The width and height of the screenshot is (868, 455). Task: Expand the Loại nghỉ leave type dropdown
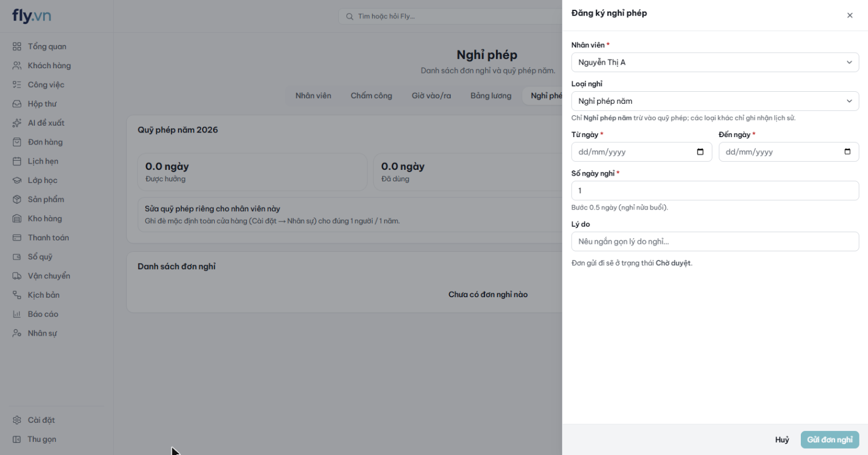(x=715, y=101)
